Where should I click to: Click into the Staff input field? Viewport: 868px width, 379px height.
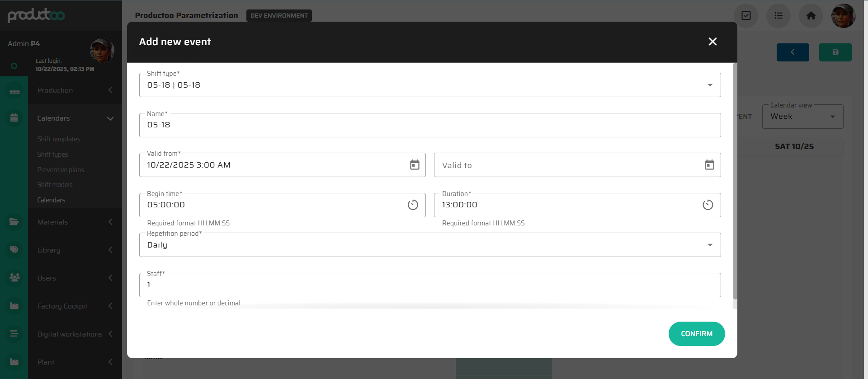click(429, 285)
